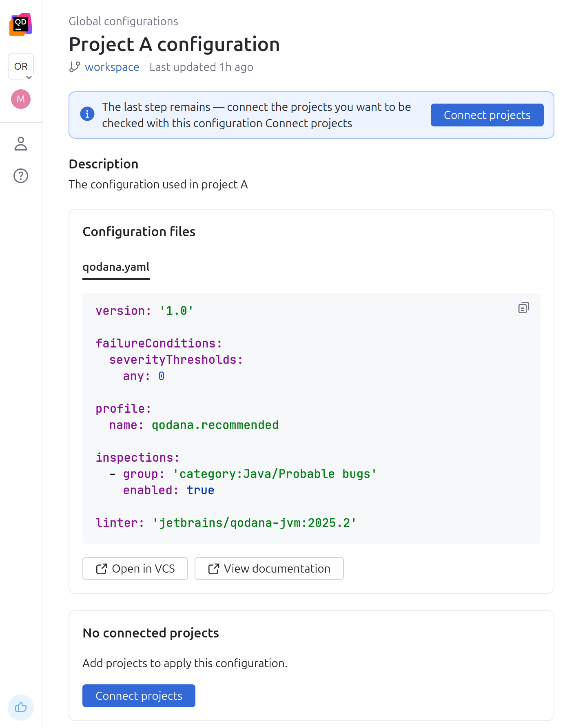Viewport: 576px width, 728px height.
Task: Select the qodana.yaml tab
Action: pos(116,267)
